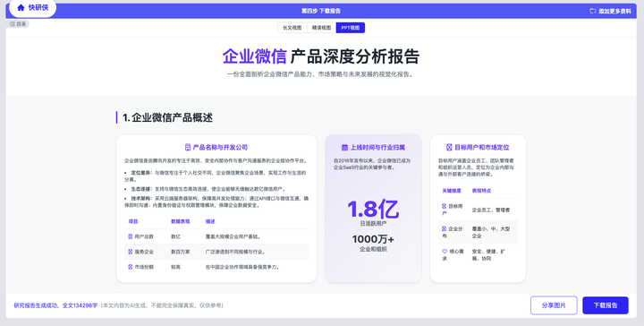Click the icon beside 目标用户和市场定位

click(x=449, y=147)
